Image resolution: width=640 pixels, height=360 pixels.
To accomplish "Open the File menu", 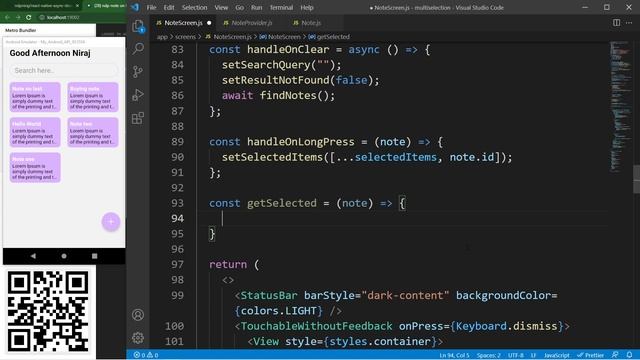I will (x=151, y=7).
